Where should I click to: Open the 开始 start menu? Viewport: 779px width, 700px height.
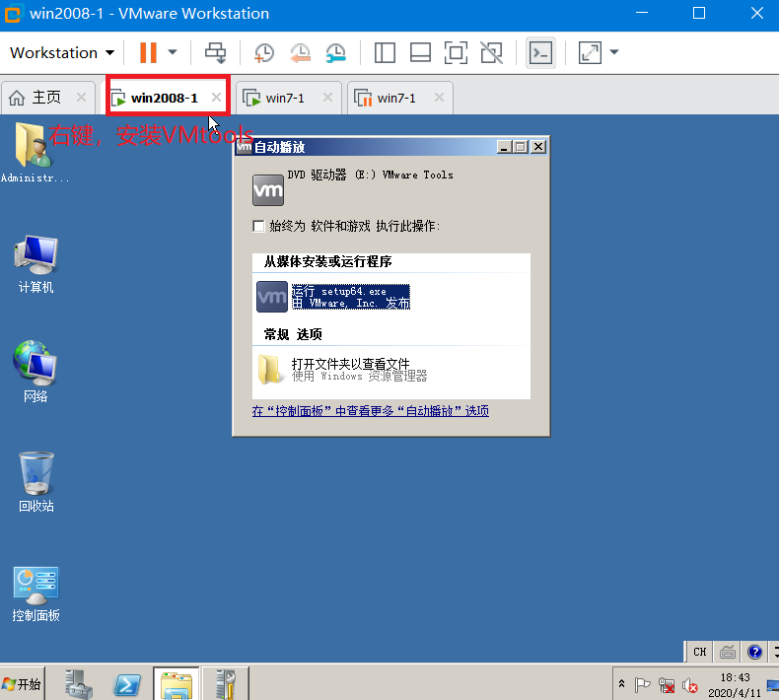22,684
